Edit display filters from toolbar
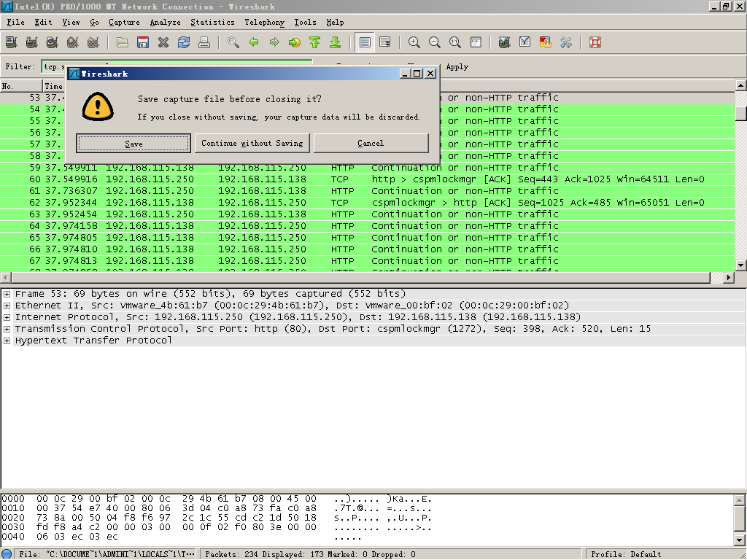 coord(525,42)
